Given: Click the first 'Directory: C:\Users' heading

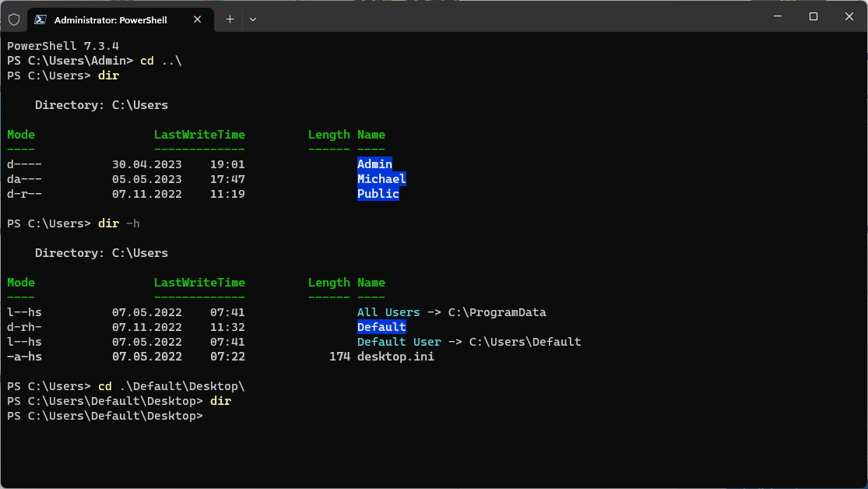Looking at the screenshot, I should (101, 105).
